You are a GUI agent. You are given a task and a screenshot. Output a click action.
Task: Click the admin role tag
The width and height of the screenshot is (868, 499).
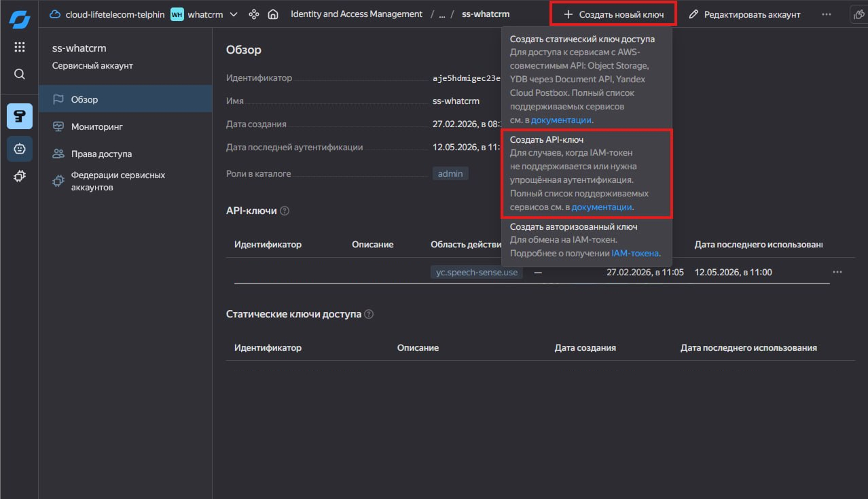450,173
